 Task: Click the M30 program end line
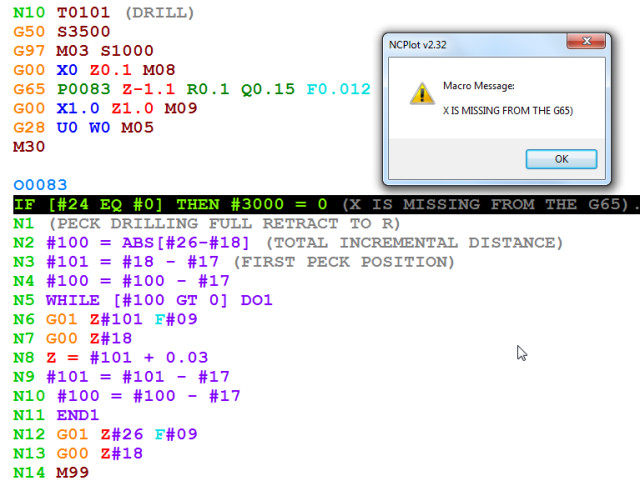29,147
